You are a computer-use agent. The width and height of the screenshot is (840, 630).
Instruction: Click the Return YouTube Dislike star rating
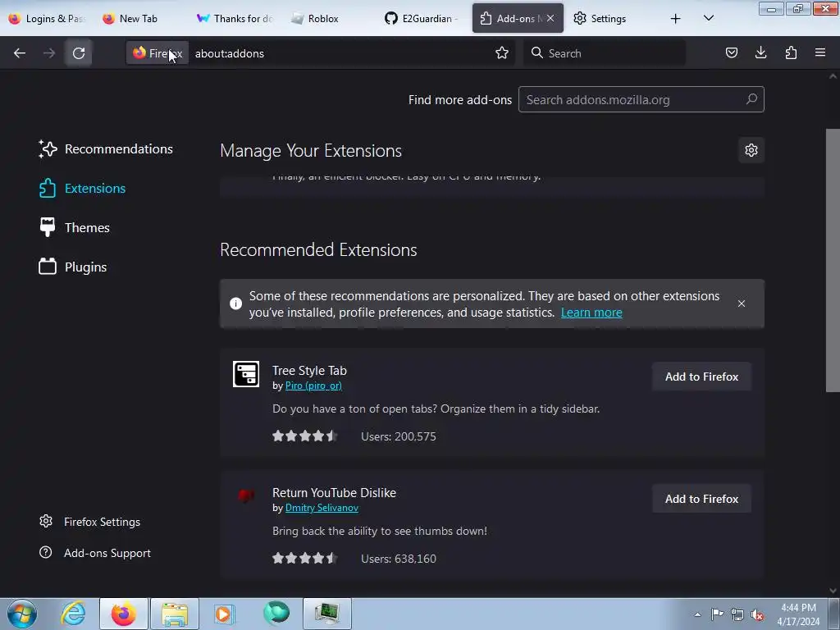pos(305,558)
